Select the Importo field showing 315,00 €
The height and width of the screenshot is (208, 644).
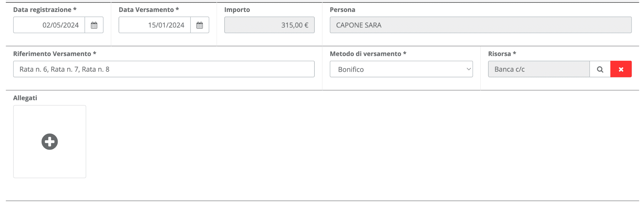tap(269, 25)
